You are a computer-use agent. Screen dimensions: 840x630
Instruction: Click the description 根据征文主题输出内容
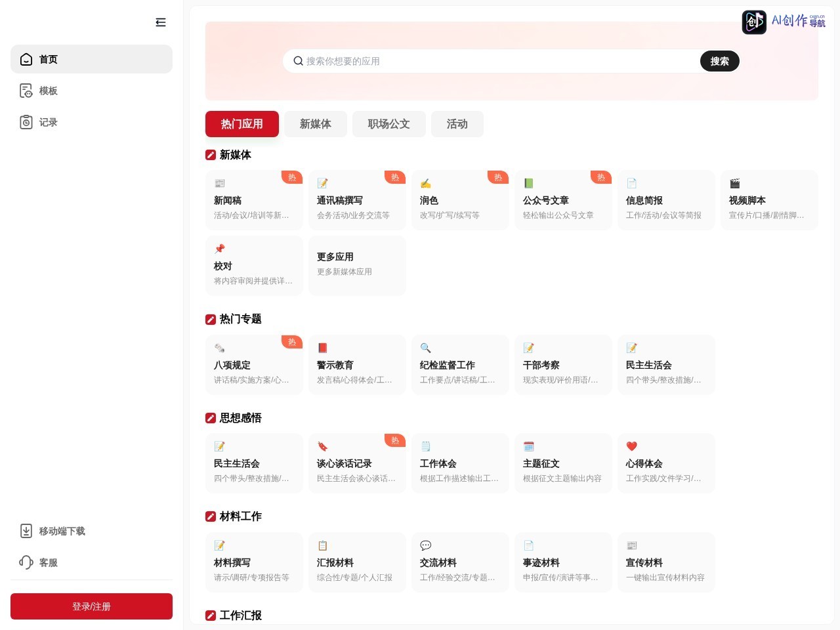point(562,478)
